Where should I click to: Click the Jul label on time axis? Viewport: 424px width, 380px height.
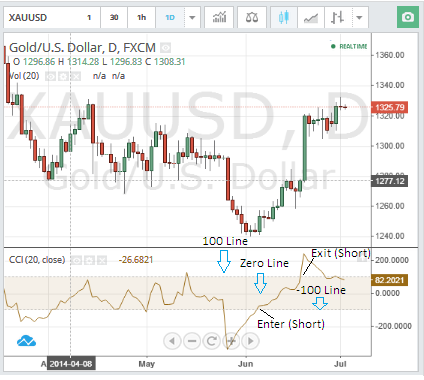tap(340, 364)
